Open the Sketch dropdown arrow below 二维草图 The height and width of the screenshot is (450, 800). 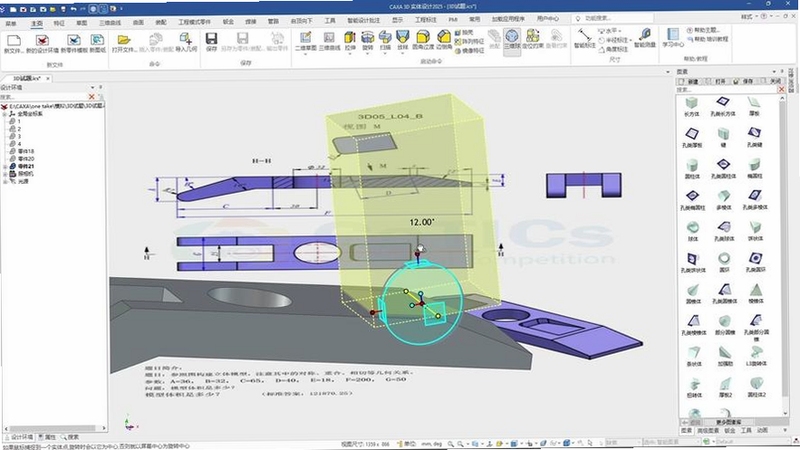coord(305,53)
